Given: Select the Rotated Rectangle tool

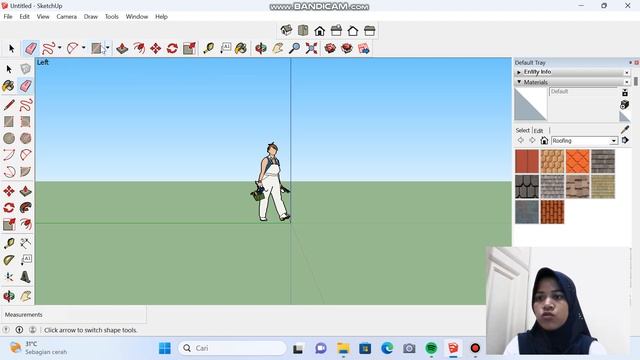Looking at the screenshot, I should pyautogui.click(x=25, y=122).
